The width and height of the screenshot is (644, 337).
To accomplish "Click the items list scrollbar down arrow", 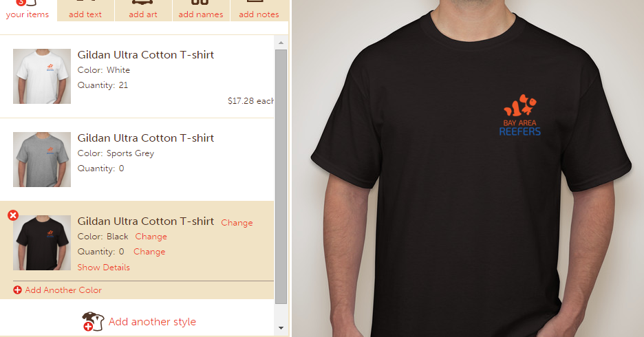I will pyautogui.click(x=281, y=327).
